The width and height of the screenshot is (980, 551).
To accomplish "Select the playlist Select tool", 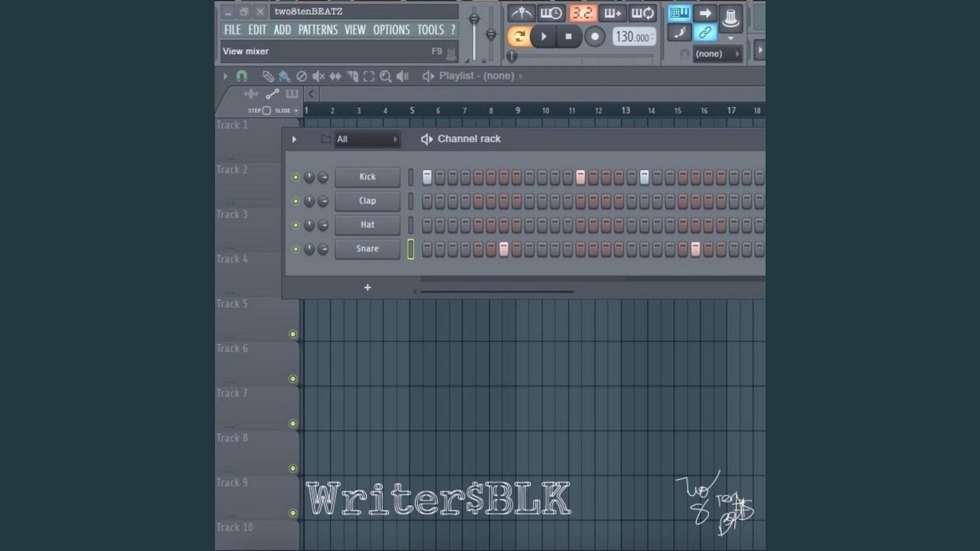I will click(369, 76).
